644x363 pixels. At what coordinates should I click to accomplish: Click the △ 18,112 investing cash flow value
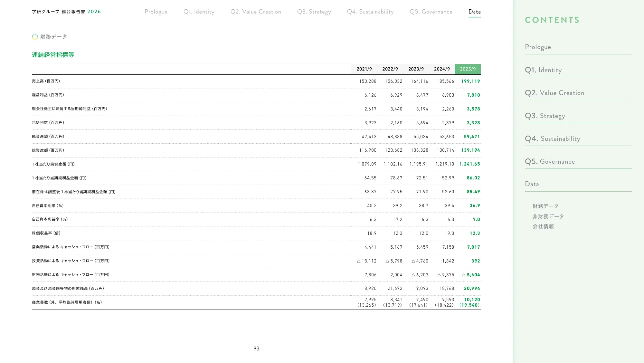click(367, 261)
